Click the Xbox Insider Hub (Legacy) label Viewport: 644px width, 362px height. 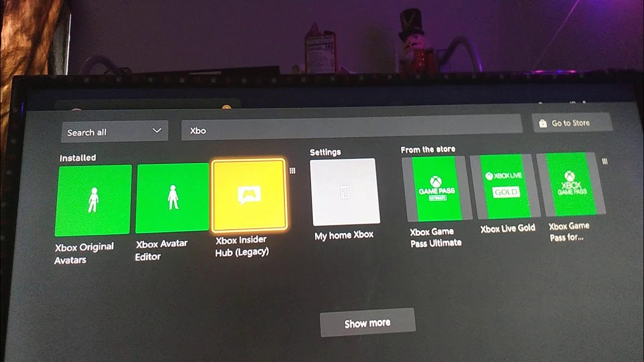point(242,246)
